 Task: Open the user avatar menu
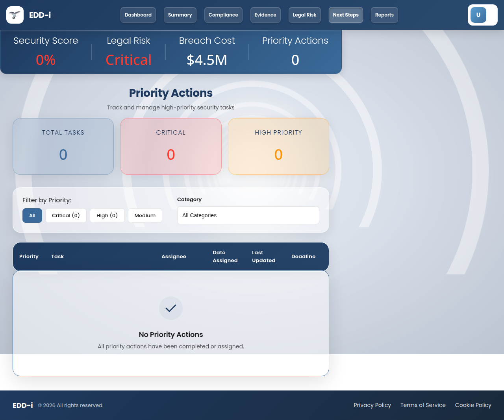point(478,14)
